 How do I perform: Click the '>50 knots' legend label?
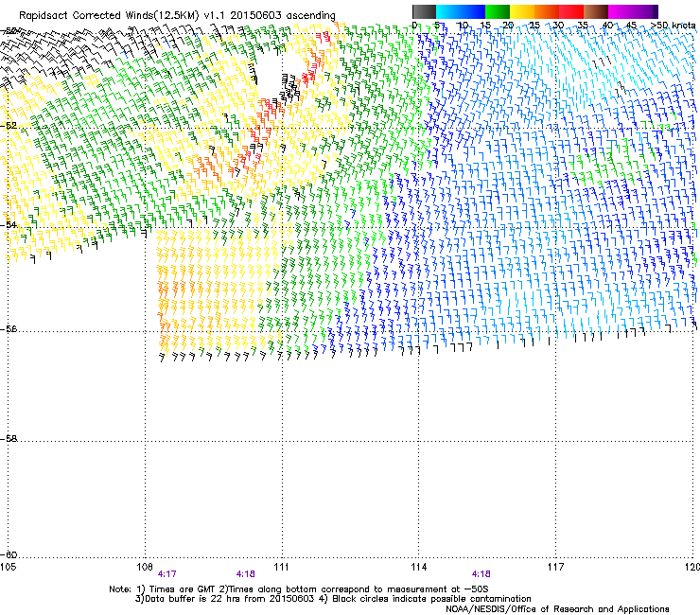click(x=673, y=25)
